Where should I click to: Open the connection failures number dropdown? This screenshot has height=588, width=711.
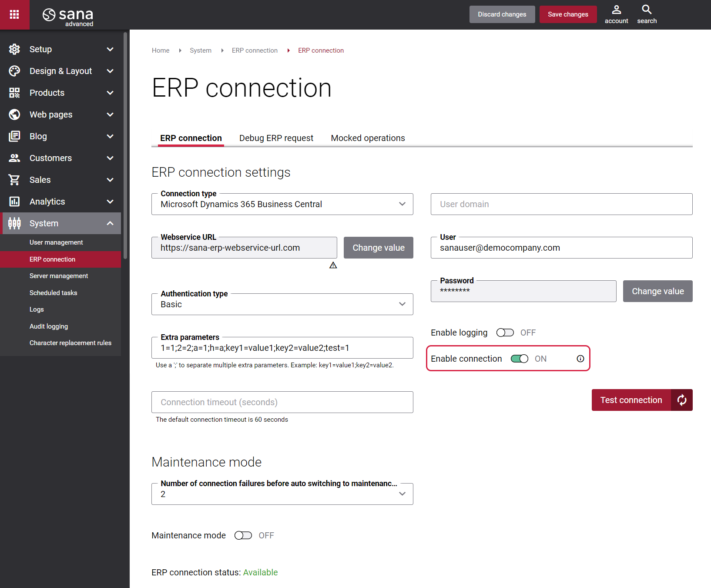coord(282,494)
